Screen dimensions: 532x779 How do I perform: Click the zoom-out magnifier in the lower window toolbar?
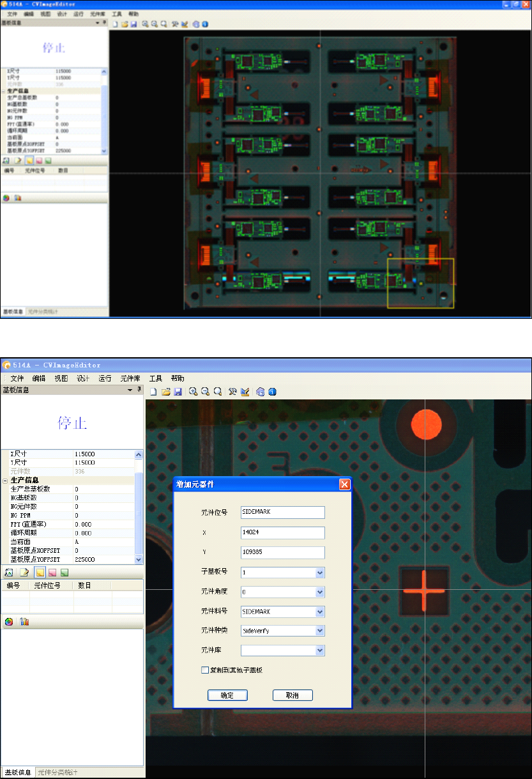tap(205, 392)
